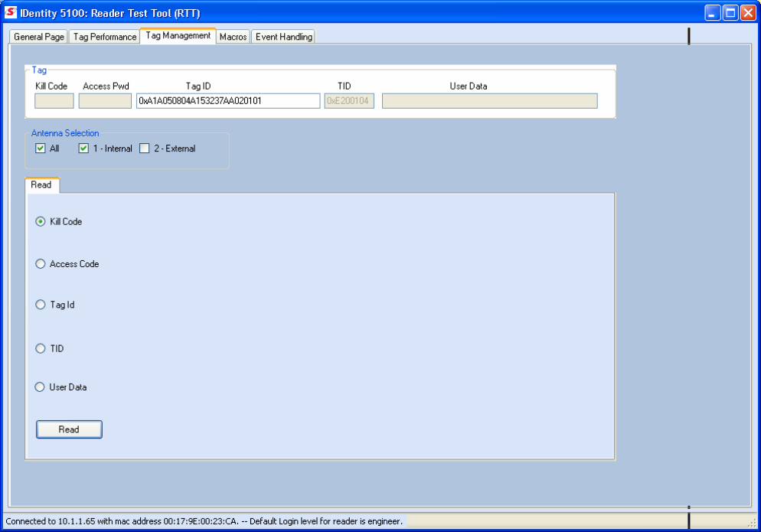Uncheck the 1 - Internal antenna checkbox
Image resolution: width=761 pixels, height=532 pixels.
point(83,149)
